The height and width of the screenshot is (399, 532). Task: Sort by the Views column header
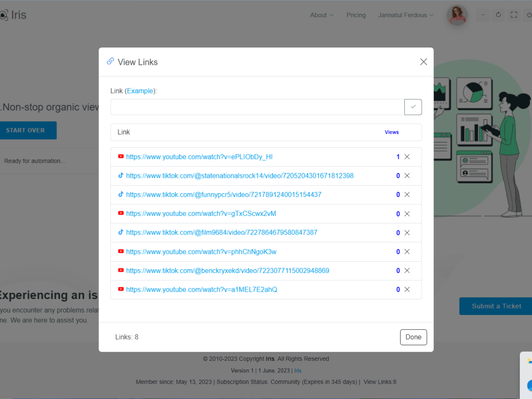(x=392, y=132)
